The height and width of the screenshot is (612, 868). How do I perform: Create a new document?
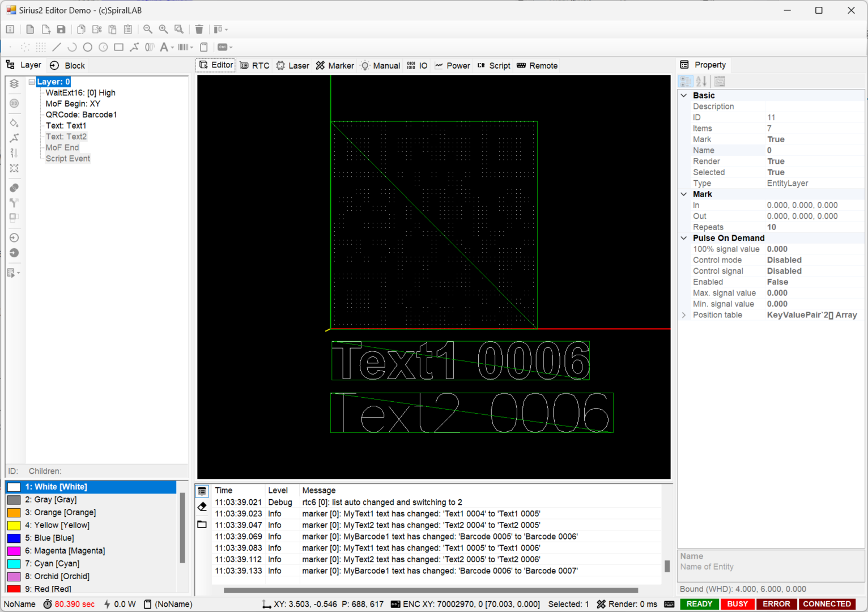click(30, 29)
